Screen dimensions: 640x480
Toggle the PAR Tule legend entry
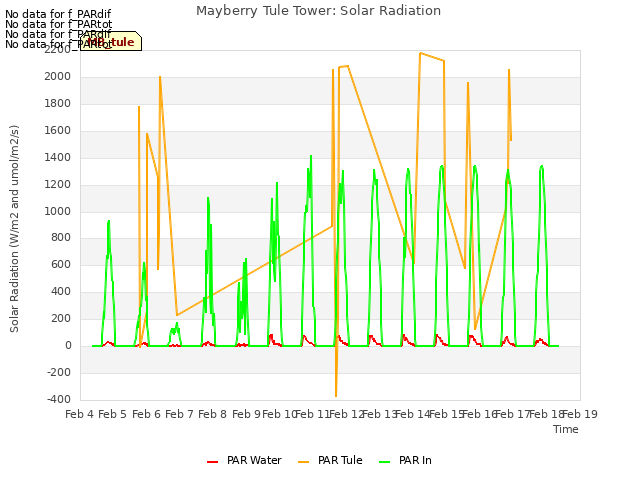tap(330, 460)
